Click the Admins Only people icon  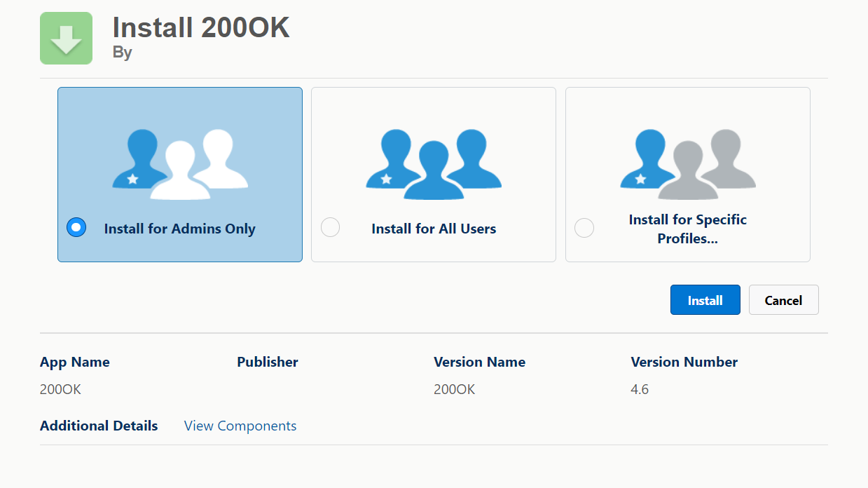click(180, 164)
